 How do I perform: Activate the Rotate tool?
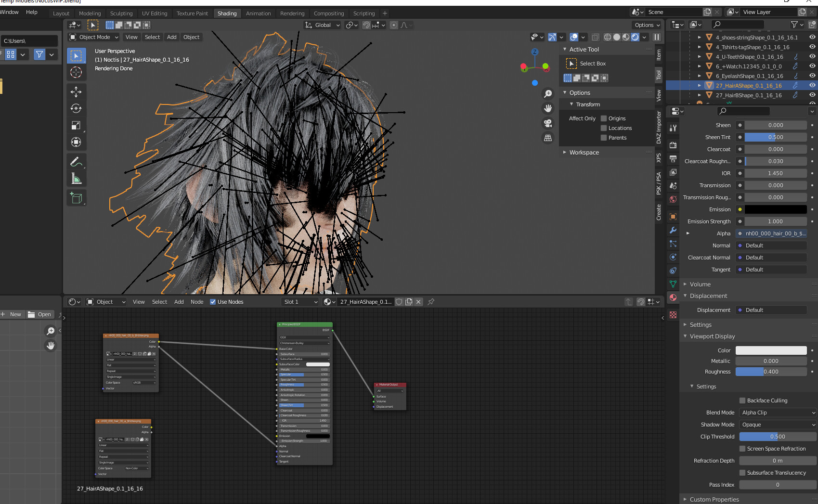[76, 108]
